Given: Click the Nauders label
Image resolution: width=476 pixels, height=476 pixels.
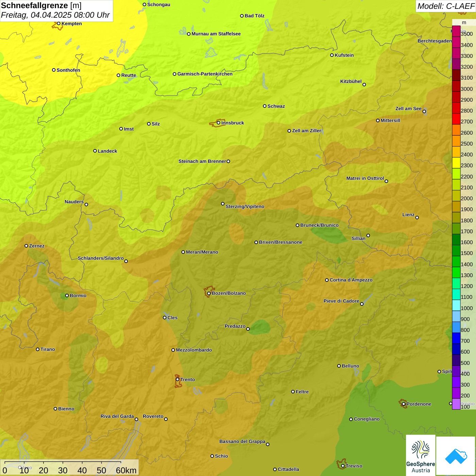Looking at the screenshot, I should (74, 202).
